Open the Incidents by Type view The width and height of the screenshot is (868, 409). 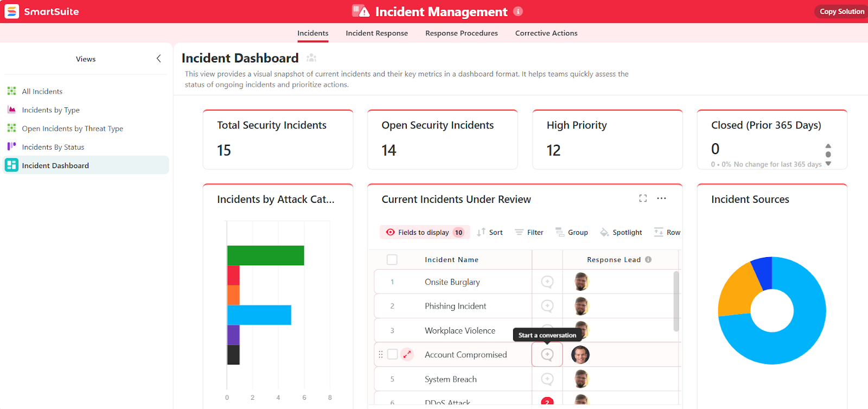coord(50,110)
